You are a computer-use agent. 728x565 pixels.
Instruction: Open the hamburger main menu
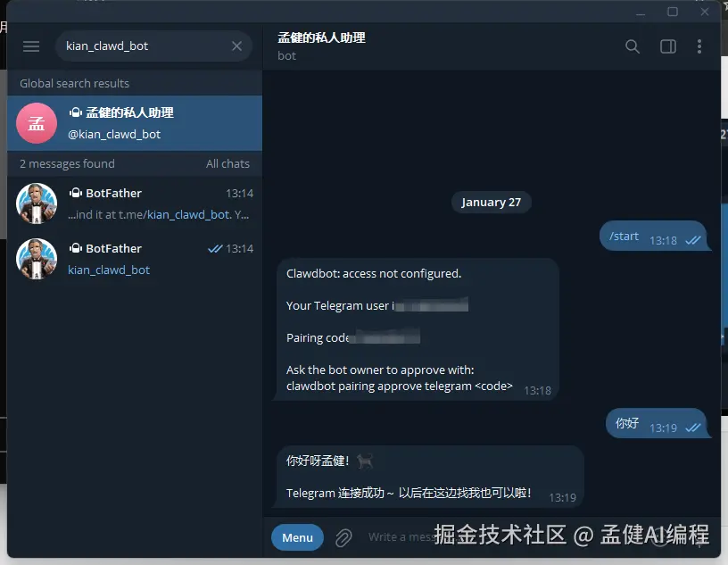pos(31,46)
